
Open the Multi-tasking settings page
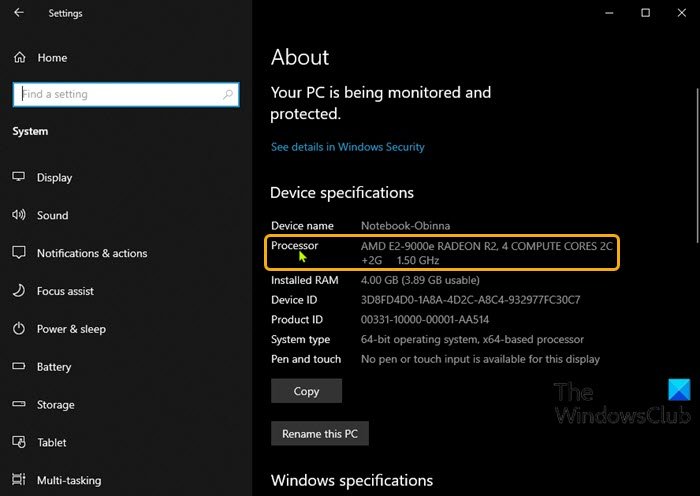click(x=69, y=481)
